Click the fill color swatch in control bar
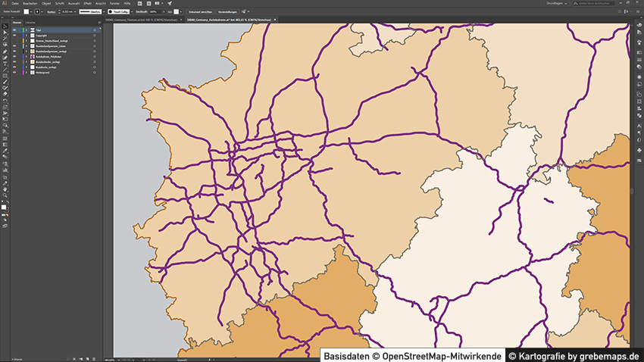Screen dimensions: 644x362 point(26,12)
